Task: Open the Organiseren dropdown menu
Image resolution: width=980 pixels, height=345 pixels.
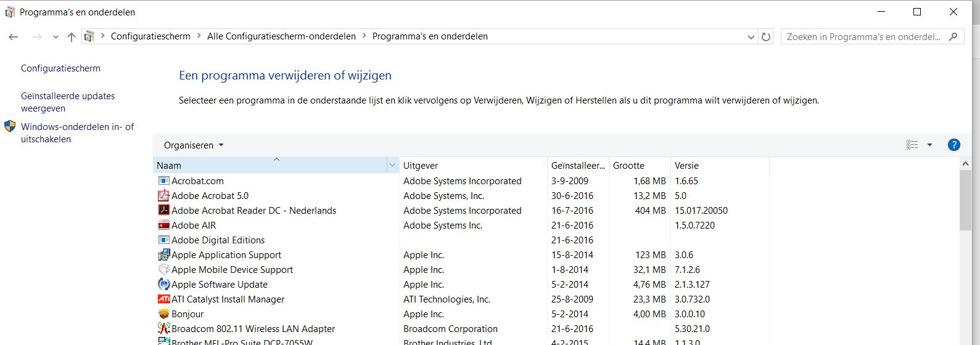Action: pos(194,145)
